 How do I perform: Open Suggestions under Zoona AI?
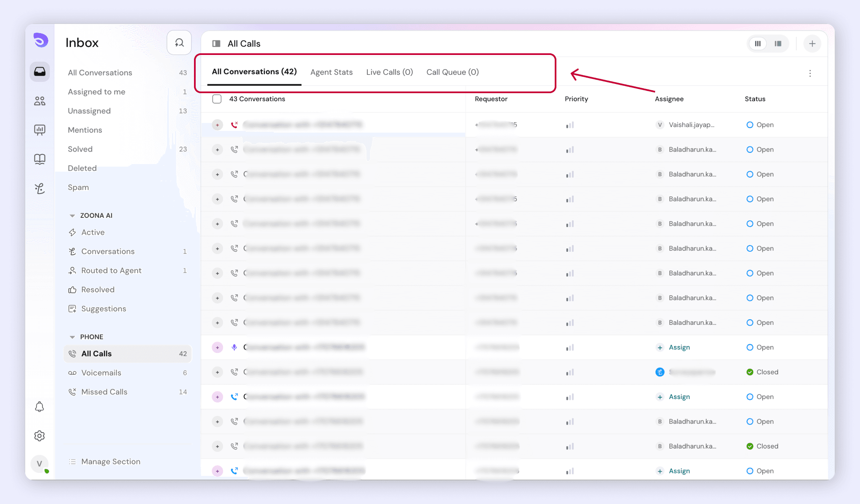click(x=127, y=309)
